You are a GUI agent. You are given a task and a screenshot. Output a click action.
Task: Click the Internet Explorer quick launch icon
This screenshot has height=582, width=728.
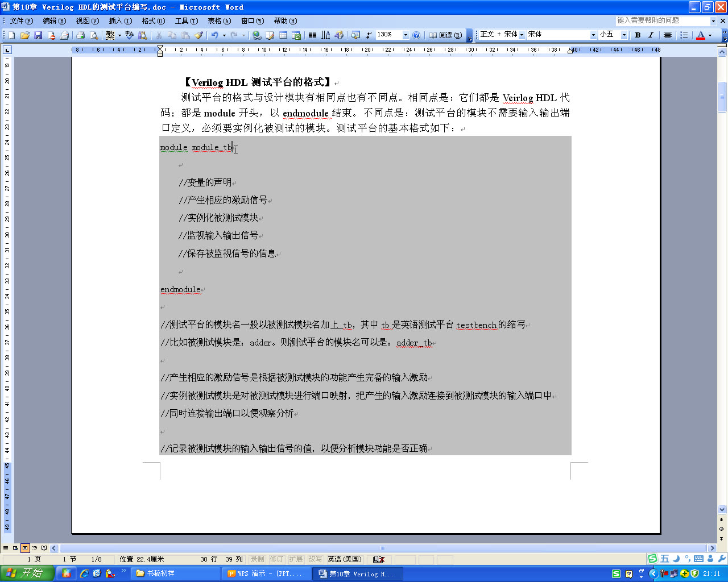[x=84, y=573]
